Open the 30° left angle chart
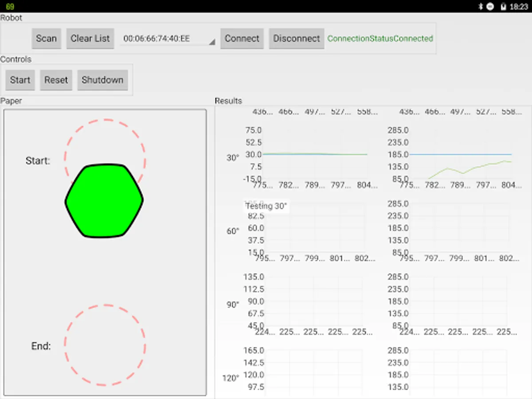 311,158
